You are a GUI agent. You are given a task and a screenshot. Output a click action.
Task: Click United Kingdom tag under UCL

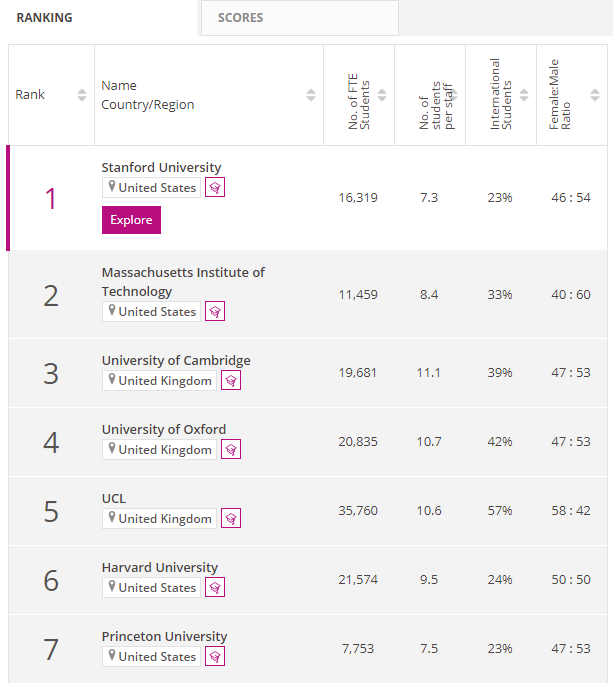pos(159,518)
